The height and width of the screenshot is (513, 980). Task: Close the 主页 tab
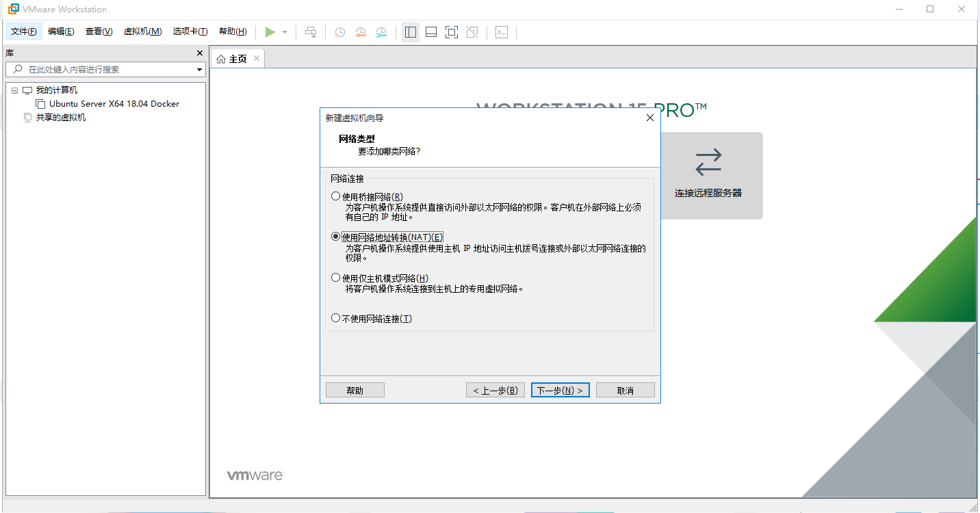(257, 59)
